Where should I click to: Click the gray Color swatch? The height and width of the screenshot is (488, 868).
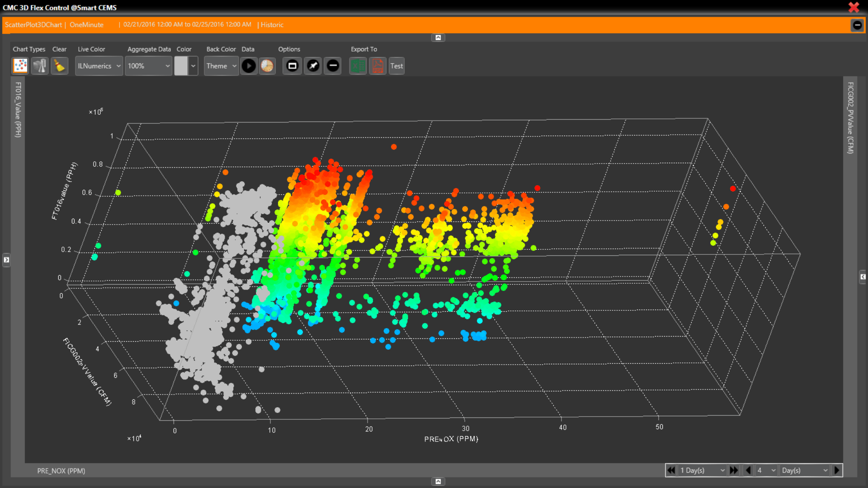(x=181, y=66)
